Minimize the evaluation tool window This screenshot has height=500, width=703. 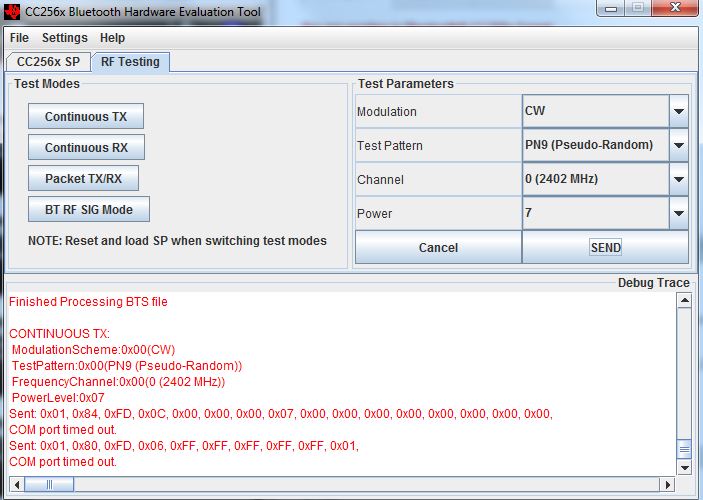click(611, 8)
